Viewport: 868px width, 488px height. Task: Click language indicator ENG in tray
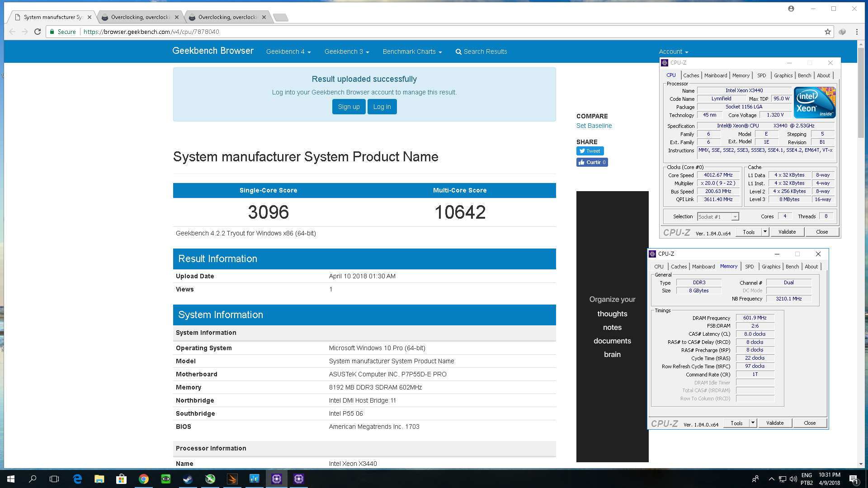coord(807,475)
